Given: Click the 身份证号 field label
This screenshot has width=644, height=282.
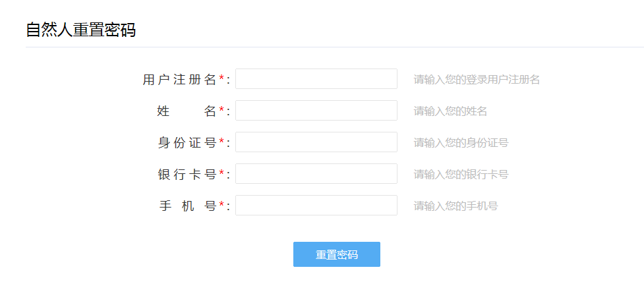Looking at the screenshot, I should [187, 143].
